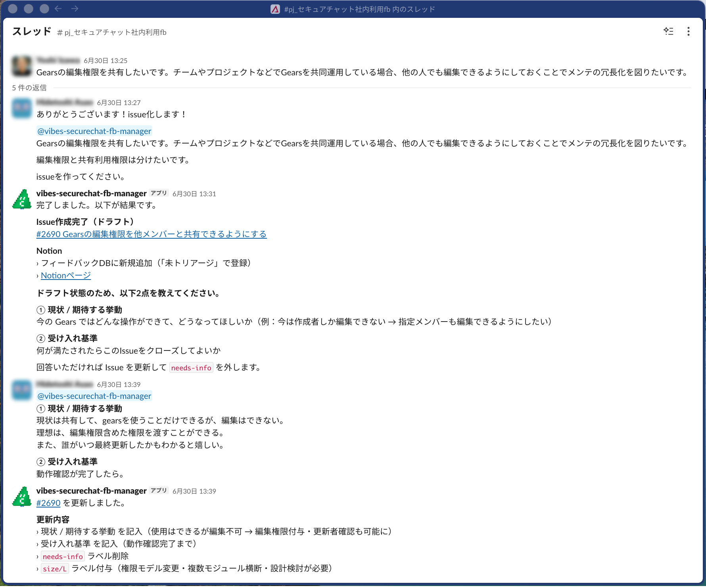Click the フィードバックDBに新規追加 bullet
This screenshot has width=706, height=588.
(146, 263)
